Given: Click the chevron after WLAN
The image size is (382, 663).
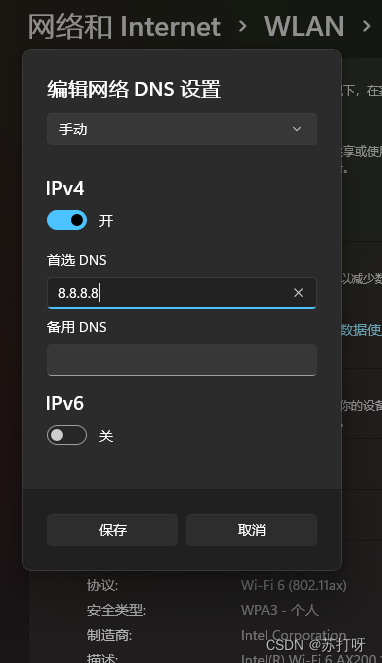Looking at the screenshot, I should [367, 27].
